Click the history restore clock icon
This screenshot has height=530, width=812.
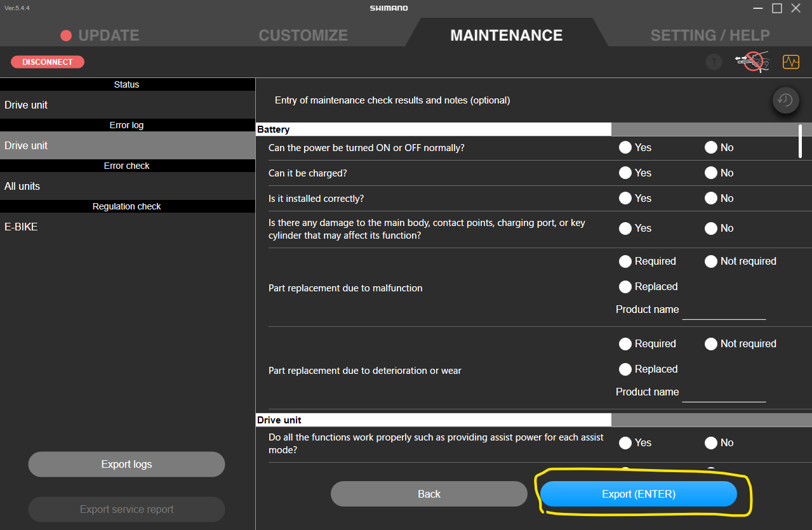click(x=785, y=100)
